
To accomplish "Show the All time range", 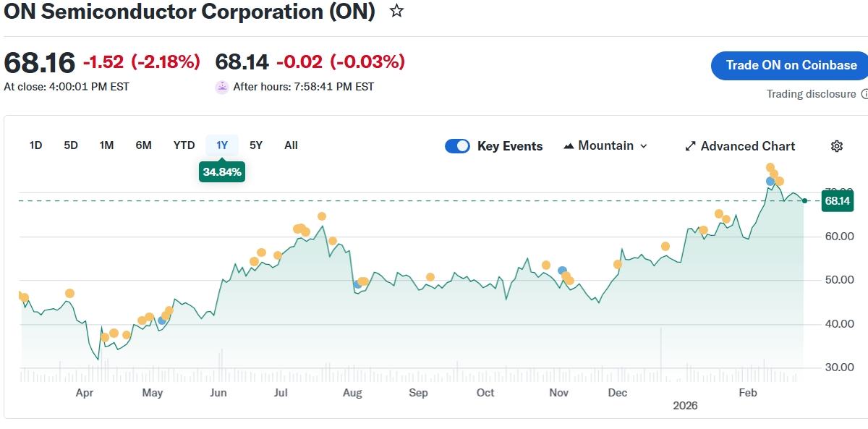I will click(x=291, y=145).
